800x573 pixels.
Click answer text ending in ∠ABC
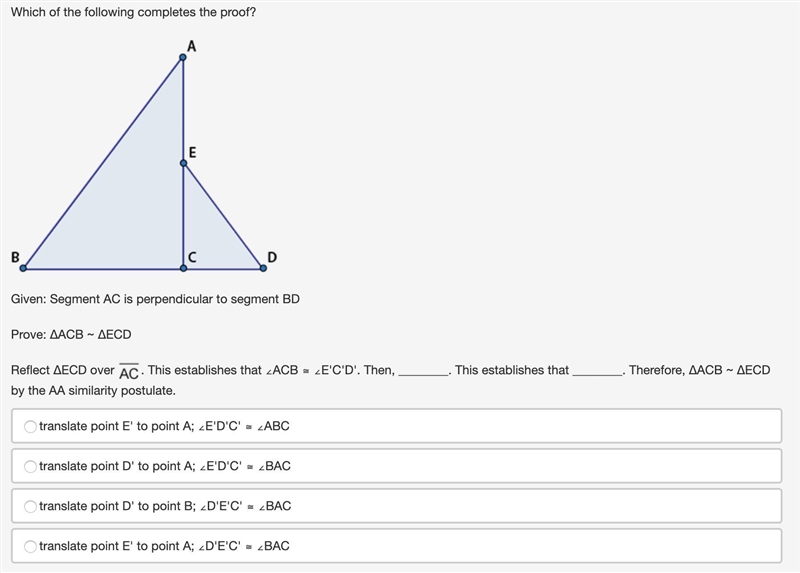(x=164, y=426)
